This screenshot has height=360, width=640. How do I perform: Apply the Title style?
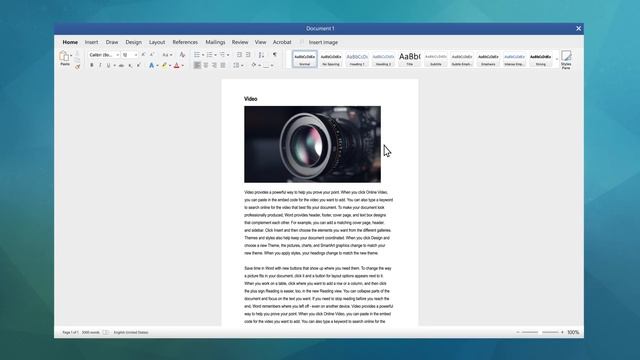click(x=409, y=59)
